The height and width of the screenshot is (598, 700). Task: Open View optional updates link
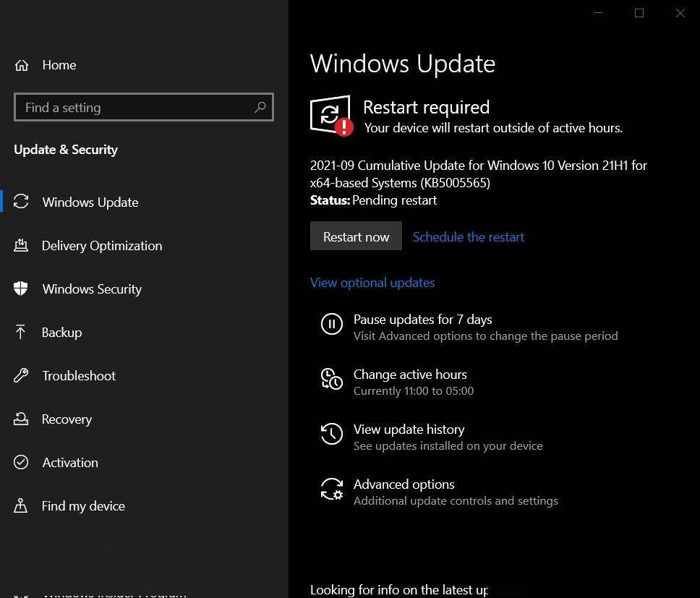pyautogui.click(x=372, y=283)
